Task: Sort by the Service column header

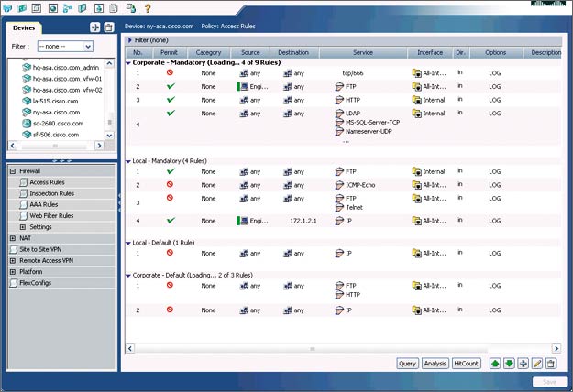Action: coord(363,52)
